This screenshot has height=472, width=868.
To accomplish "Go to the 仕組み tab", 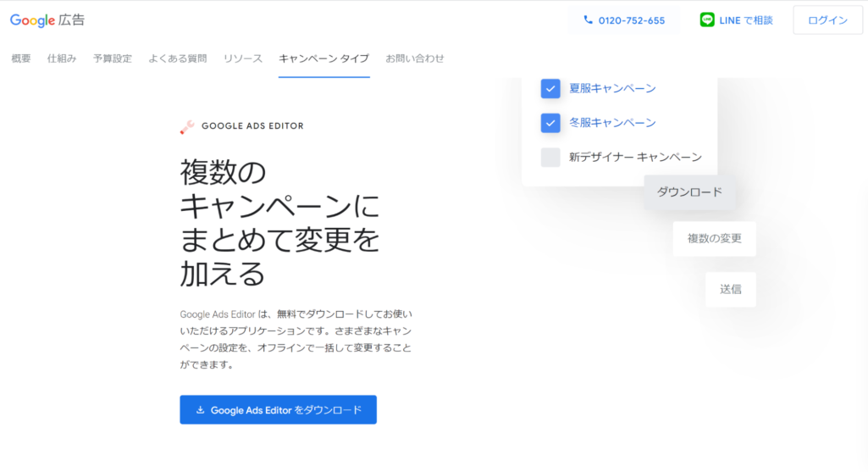I will coord(62,58).
